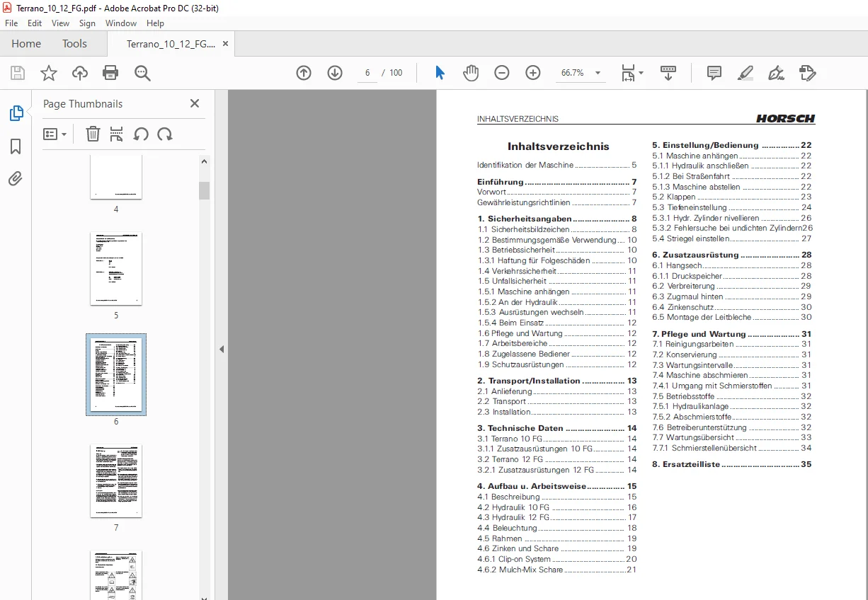
Task: Go to the previous page with the up arrow
Action: [x=304, y=73]
